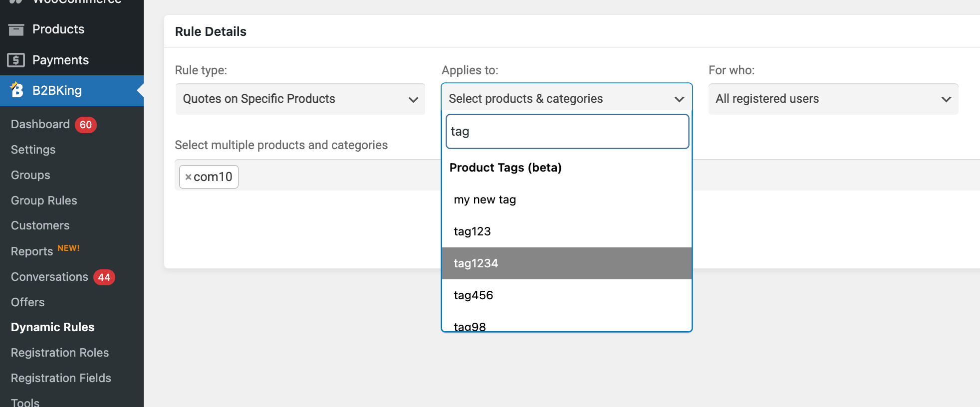
Task: Collapse the Applies to dropdown
Action: (567, 99)
